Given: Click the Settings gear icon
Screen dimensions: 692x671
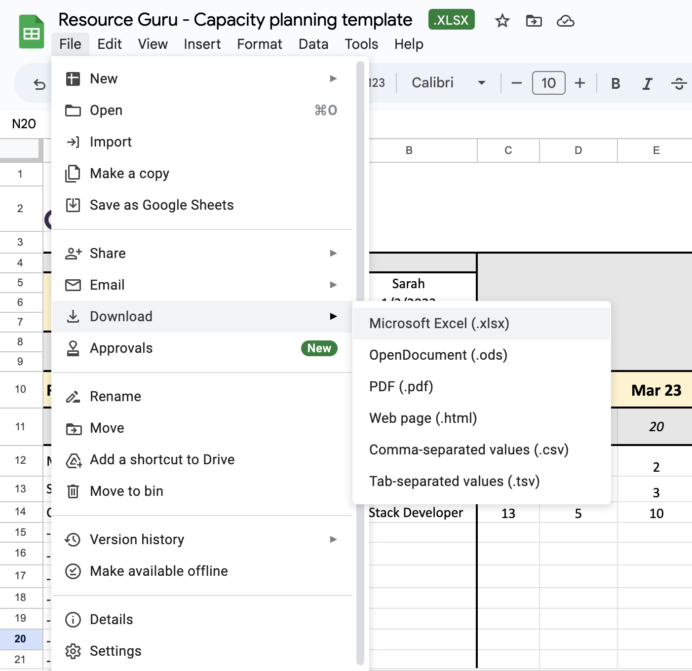Looking at the screenshot, I should [x=73, y=651].
